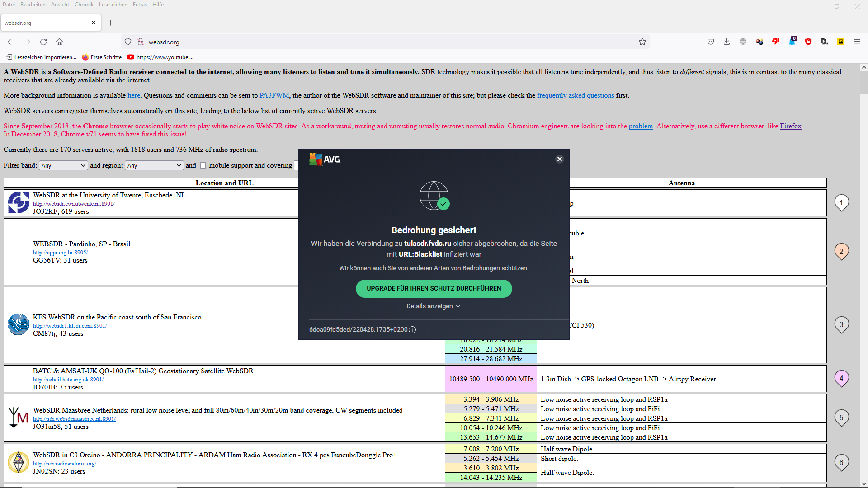Close the websdr.org tab
Screen dimensions: 868x488
[x=94, y=23]
